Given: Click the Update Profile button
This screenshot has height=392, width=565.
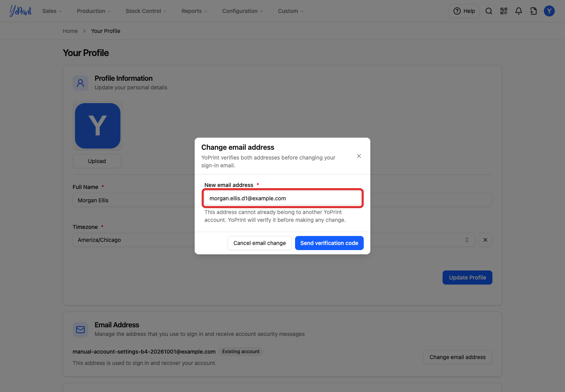Looking at the screenshot, I should tap(467, 278).
